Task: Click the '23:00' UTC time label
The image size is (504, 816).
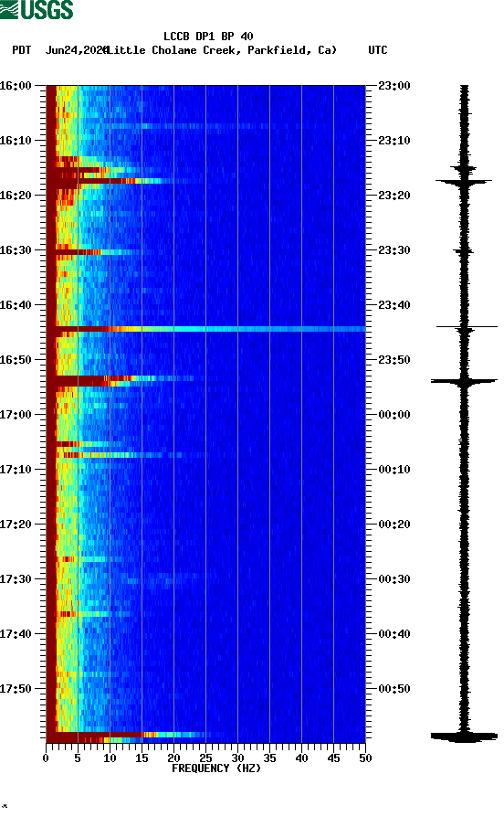Action: click(x=394, y=85)
